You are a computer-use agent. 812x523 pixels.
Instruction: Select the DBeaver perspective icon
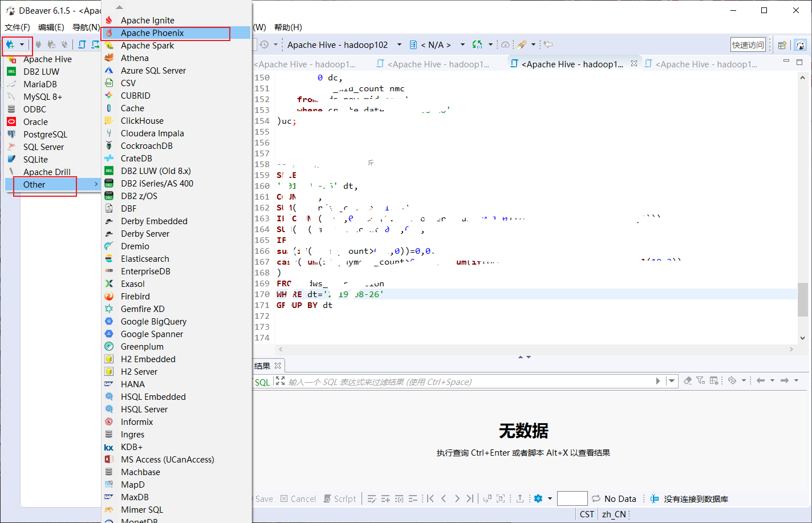[800, 45]
